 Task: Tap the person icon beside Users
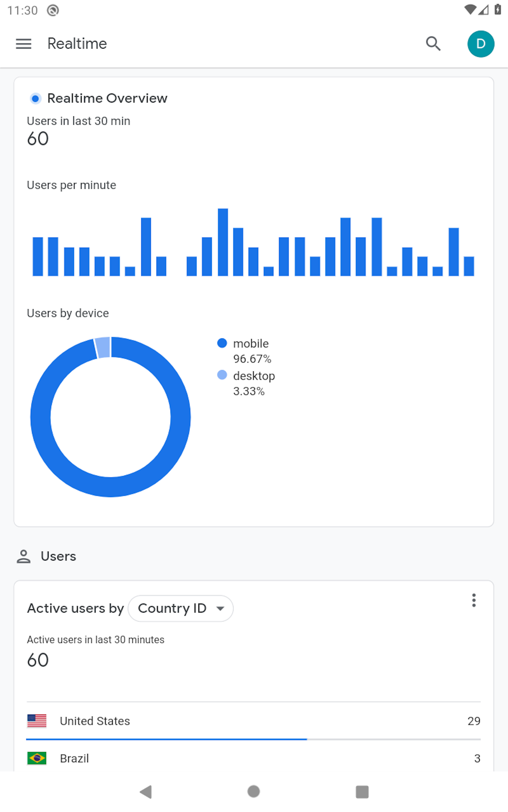23,556
